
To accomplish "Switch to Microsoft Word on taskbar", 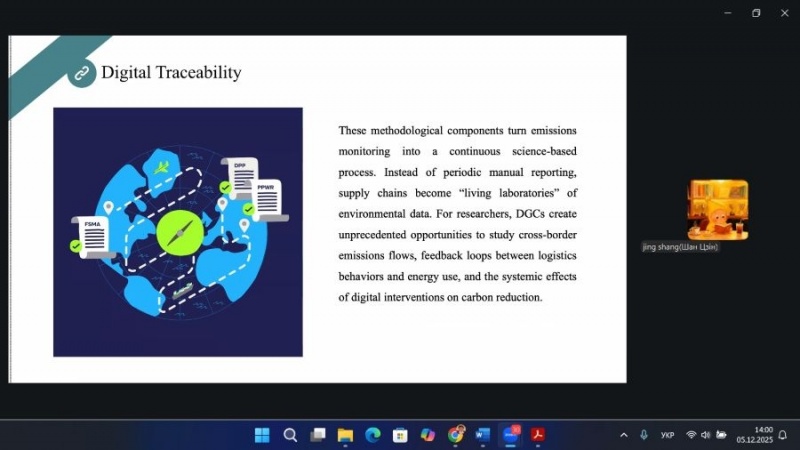I will (x=483, y=435).
